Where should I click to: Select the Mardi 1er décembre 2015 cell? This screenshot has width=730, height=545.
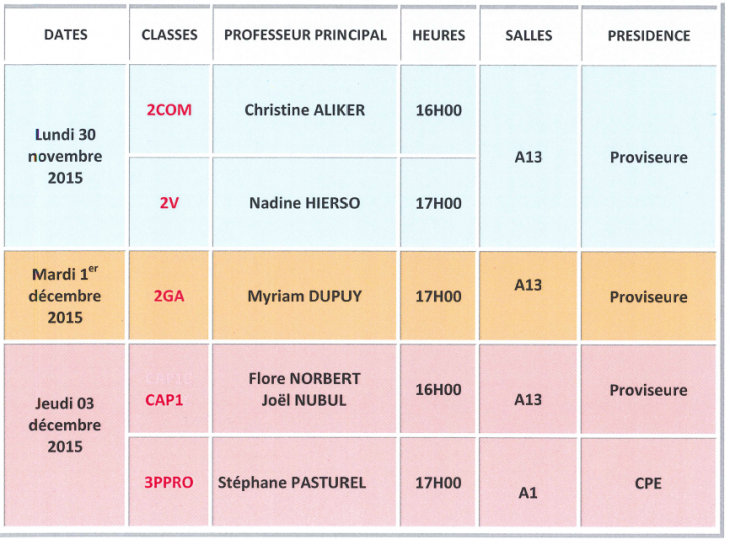click(x=65, y=296)
